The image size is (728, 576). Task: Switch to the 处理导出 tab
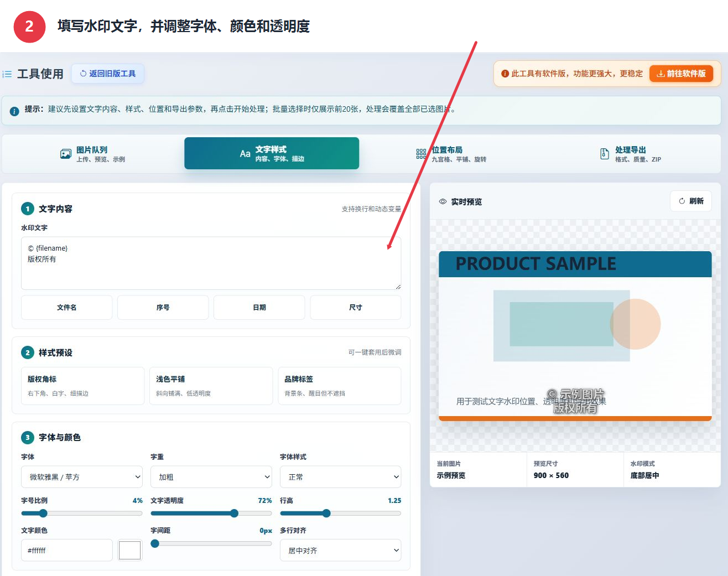pyautogui.click(x=630, y=154)
